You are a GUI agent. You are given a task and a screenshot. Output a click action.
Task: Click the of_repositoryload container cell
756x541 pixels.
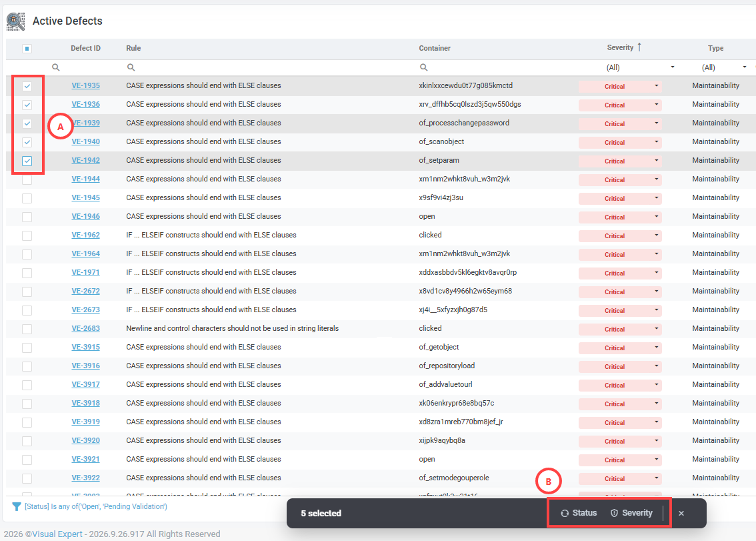pyautogui.click(x=447, y=366)
